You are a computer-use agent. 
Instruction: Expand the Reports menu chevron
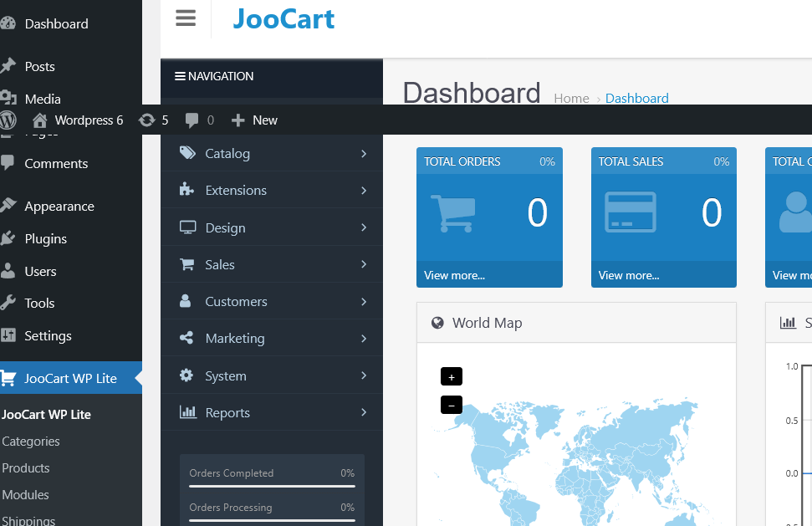[364, 412]
